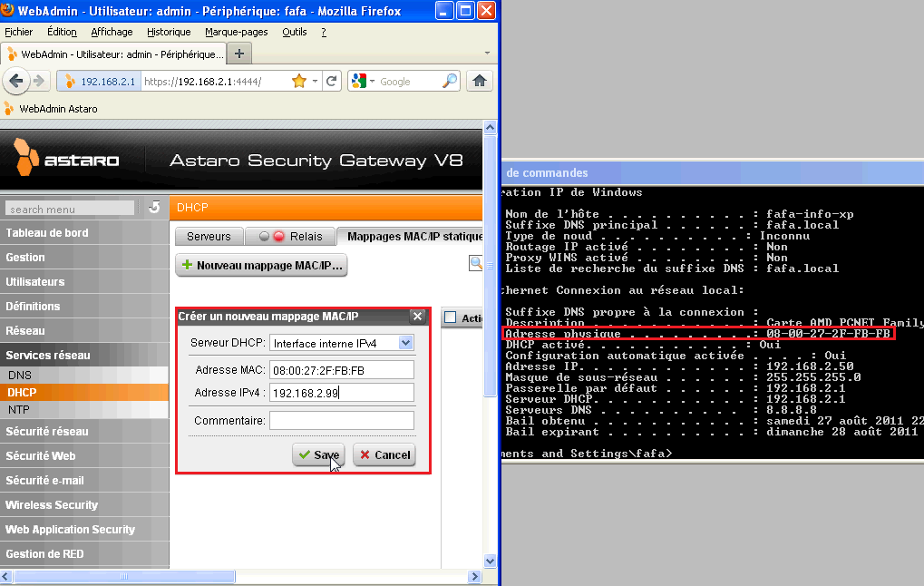Open Sécurité e-mail sidebar section
The width and height of the screenshot is (924, 586).
coord(84,480)
